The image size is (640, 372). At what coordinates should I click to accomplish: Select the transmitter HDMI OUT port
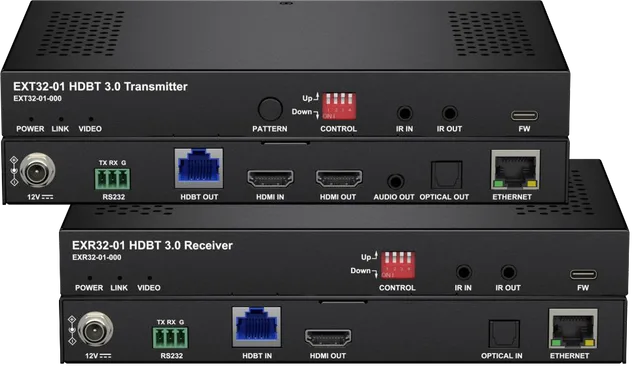click(339, 179)
